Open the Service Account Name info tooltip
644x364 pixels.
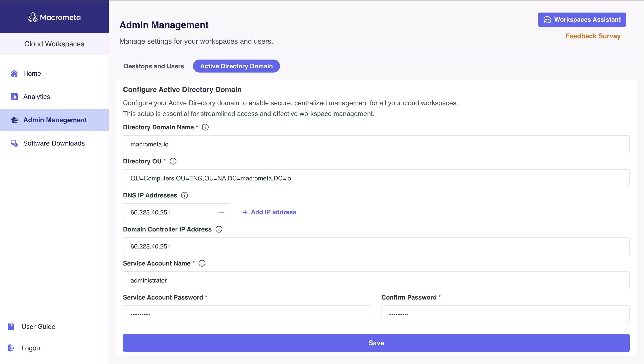(x=201, y=263)
